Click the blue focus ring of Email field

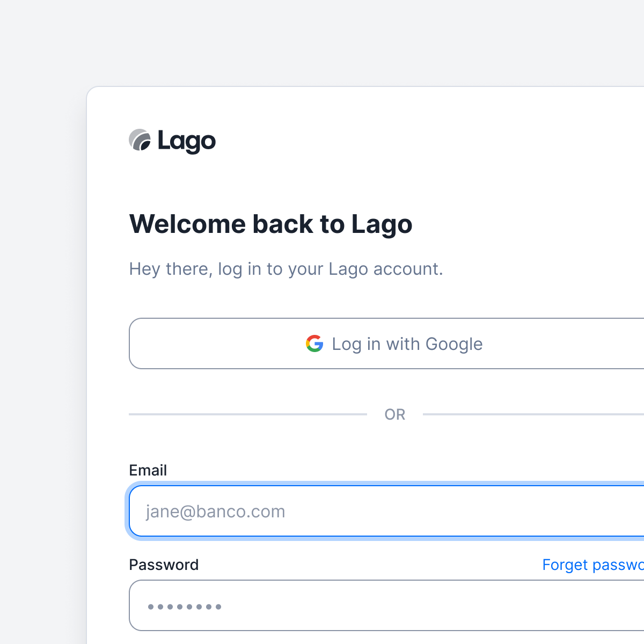tap(127, 511)
